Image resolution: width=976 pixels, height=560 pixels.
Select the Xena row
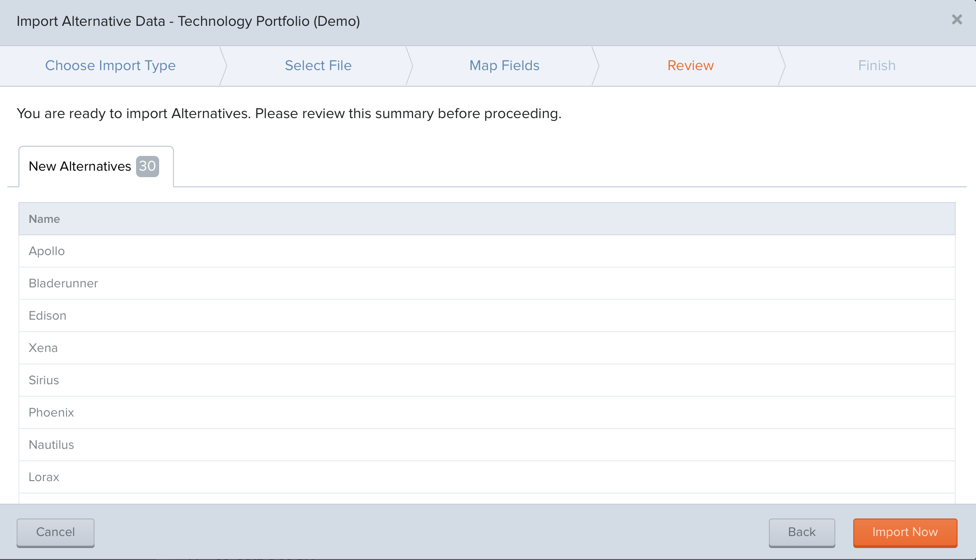click(487, 348)
